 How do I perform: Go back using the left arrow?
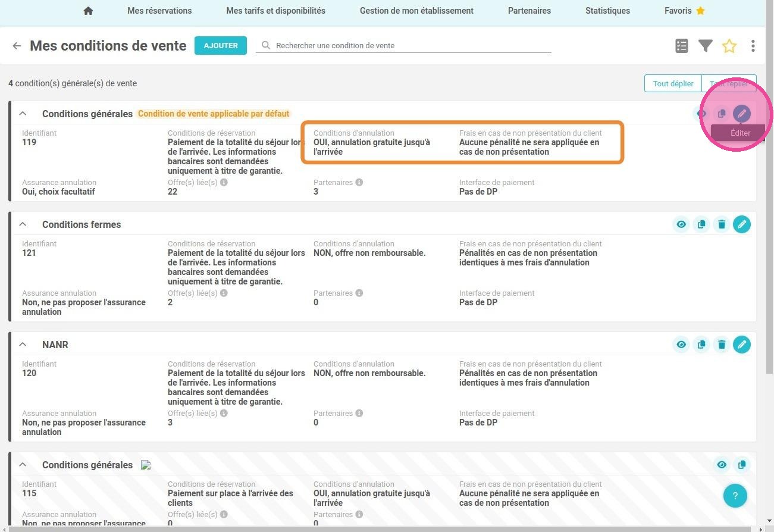[17, 46]
